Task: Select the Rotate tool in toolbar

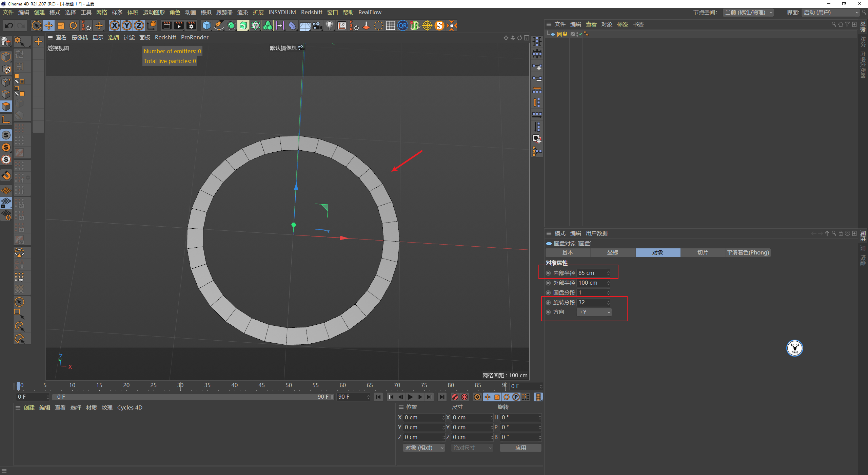Action: point(73,25)
